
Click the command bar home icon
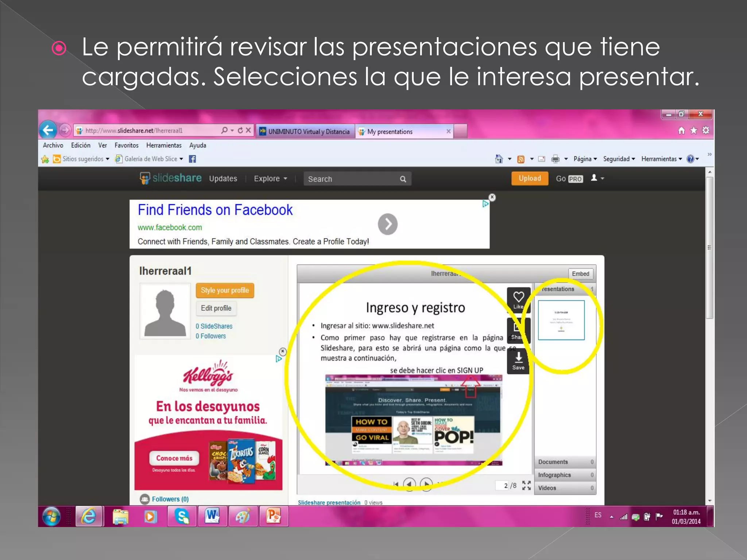(499, 159)
